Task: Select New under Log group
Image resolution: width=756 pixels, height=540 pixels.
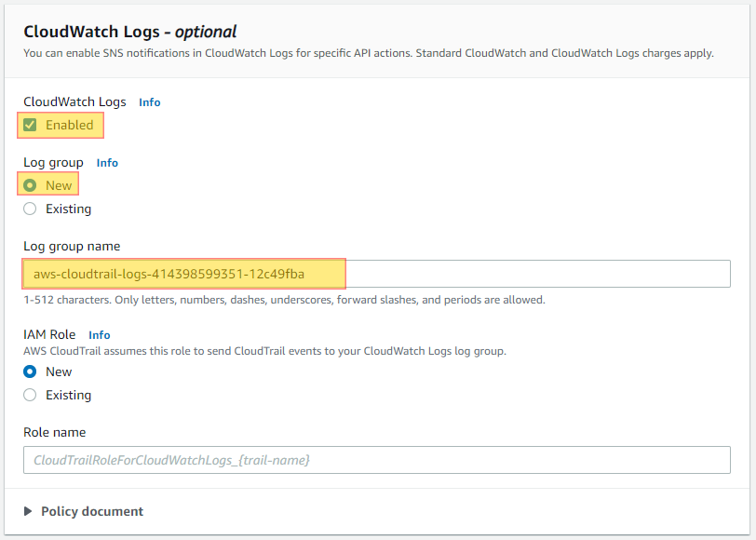Action: [30, 185]
